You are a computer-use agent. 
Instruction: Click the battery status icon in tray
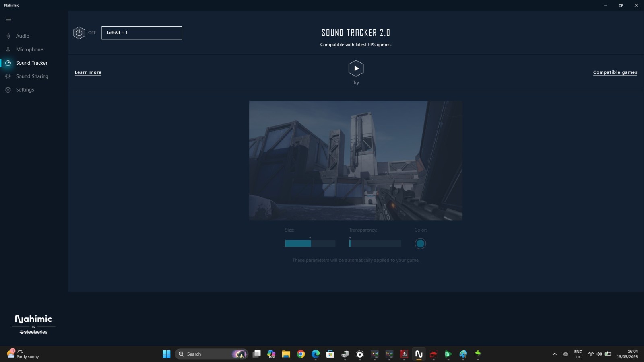[608, 354]
